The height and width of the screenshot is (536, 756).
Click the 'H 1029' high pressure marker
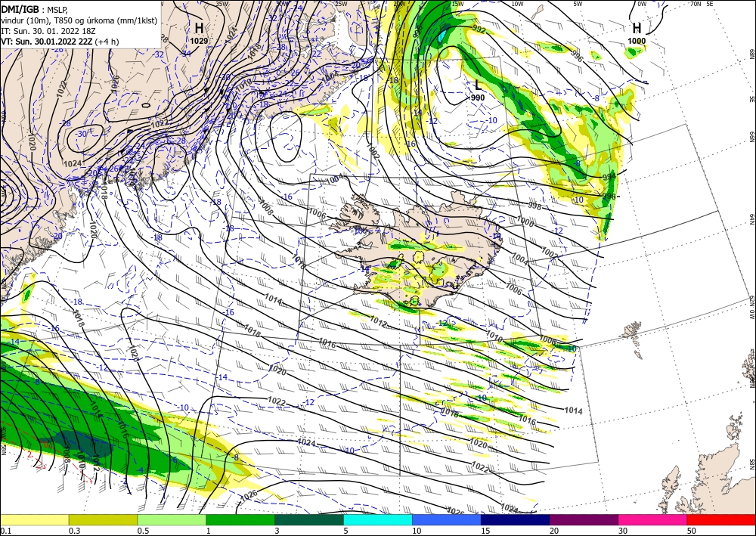199,33
